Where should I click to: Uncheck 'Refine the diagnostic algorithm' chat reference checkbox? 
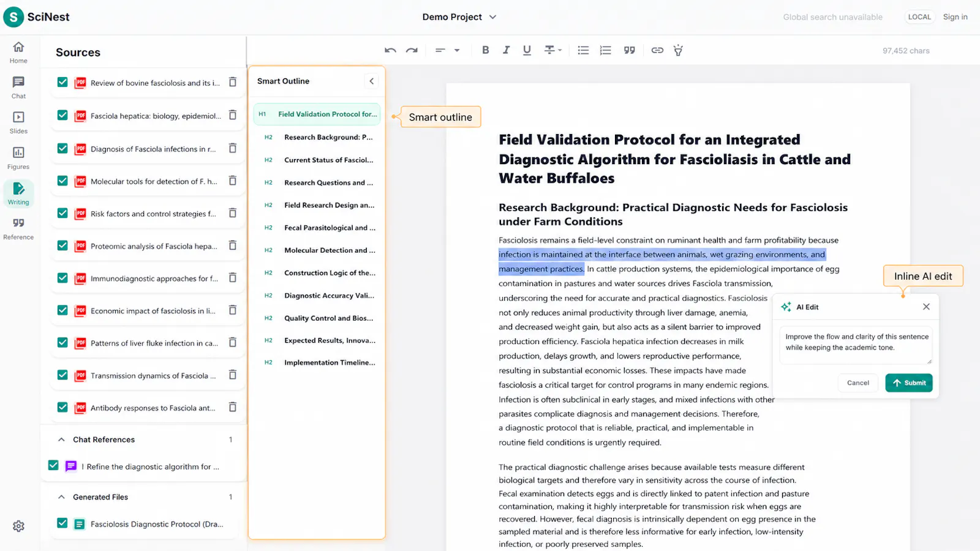53,466
